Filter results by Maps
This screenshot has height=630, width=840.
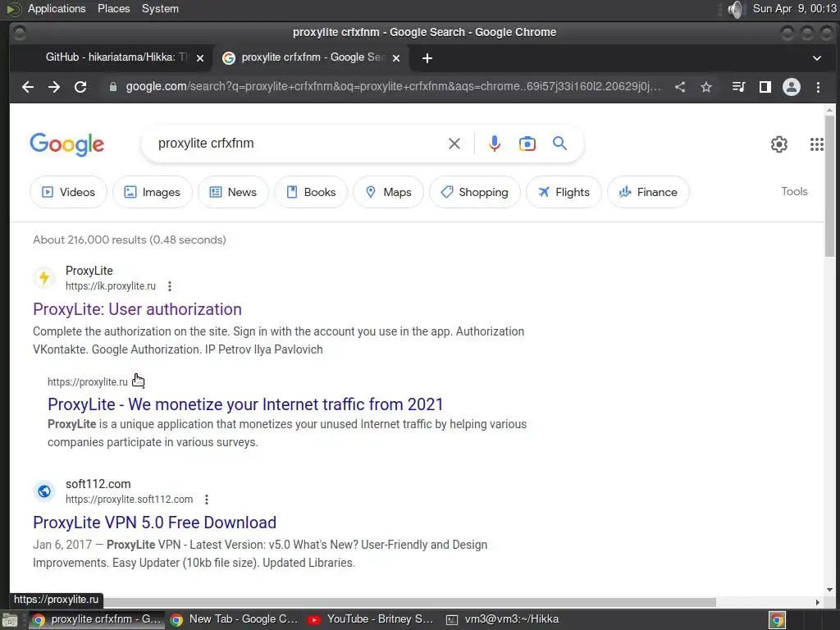tap(388, 192)
